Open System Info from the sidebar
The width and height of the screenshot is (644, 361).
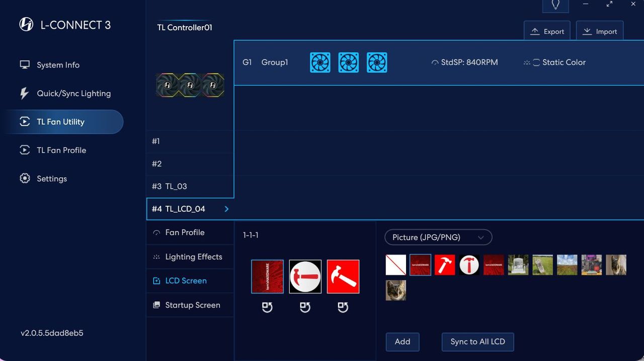tap(58, 65)
